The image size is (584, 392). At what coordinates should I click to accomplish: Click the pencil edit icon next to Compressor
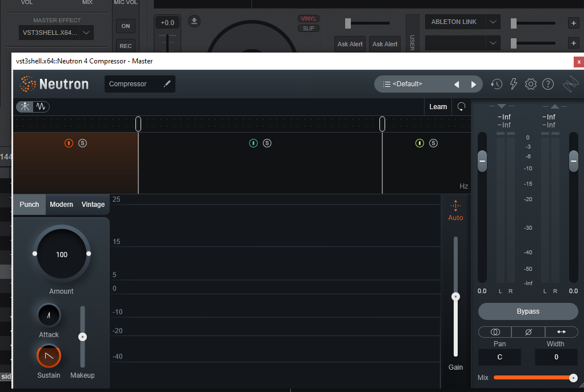[x=167, y=84]
